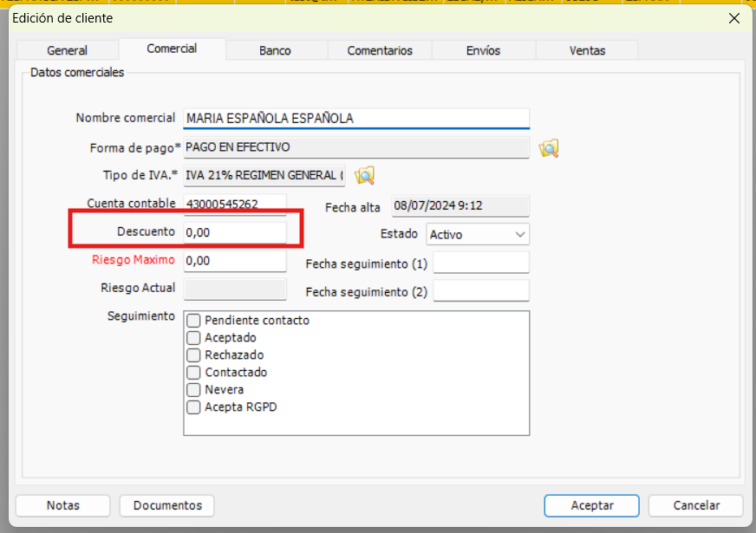
Task: Open the Banco tab
Action: (276, 50)
